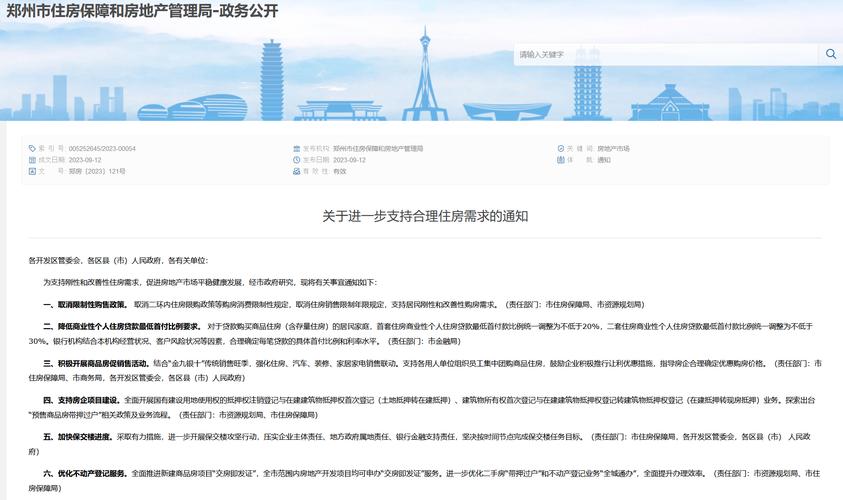Click the tag icon beside 索引号
This screenshot has width=843, height=500.
pyautogui.click(x=32, y=148)
